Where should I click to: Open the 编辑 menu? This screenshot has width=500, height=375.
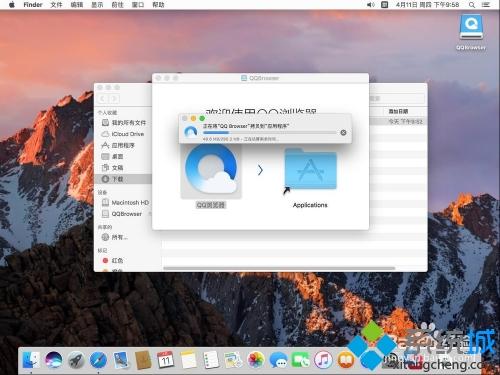pyautogui.click(x=77, y=5)
